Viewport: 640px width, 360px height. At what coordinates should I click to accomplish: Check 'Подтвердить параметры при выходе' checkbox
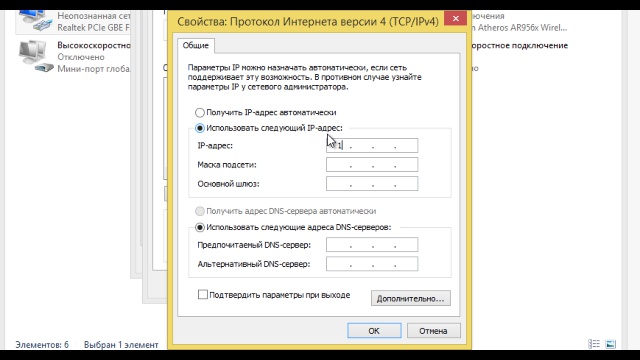tap(203, 294)
